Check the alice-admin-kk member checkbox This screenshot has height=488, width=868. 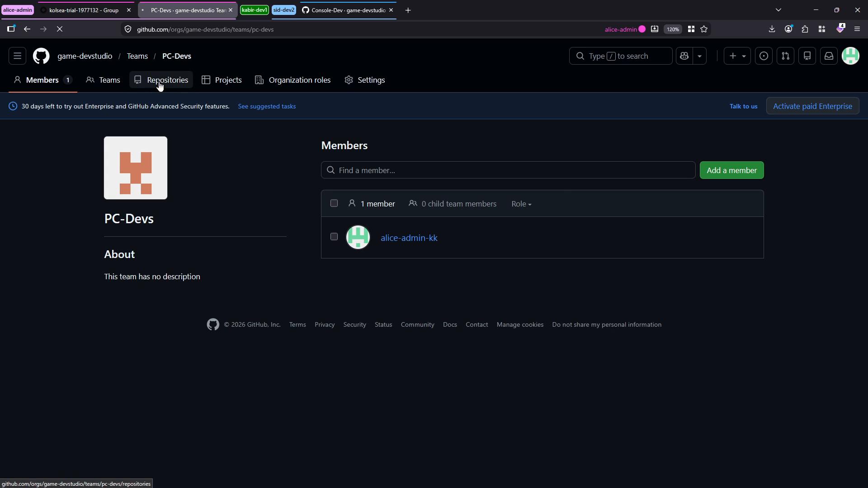(334, 237)
